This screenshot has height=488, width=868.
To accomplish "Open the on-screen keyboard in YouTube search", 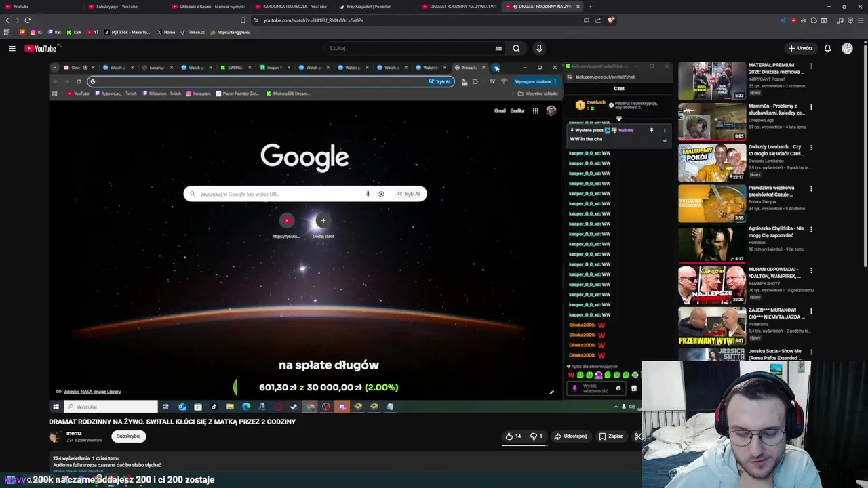I will (x=498, y=48).
